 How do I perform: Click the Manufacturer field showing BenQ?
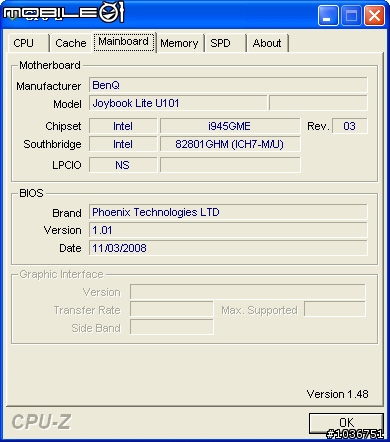point(228,85)
